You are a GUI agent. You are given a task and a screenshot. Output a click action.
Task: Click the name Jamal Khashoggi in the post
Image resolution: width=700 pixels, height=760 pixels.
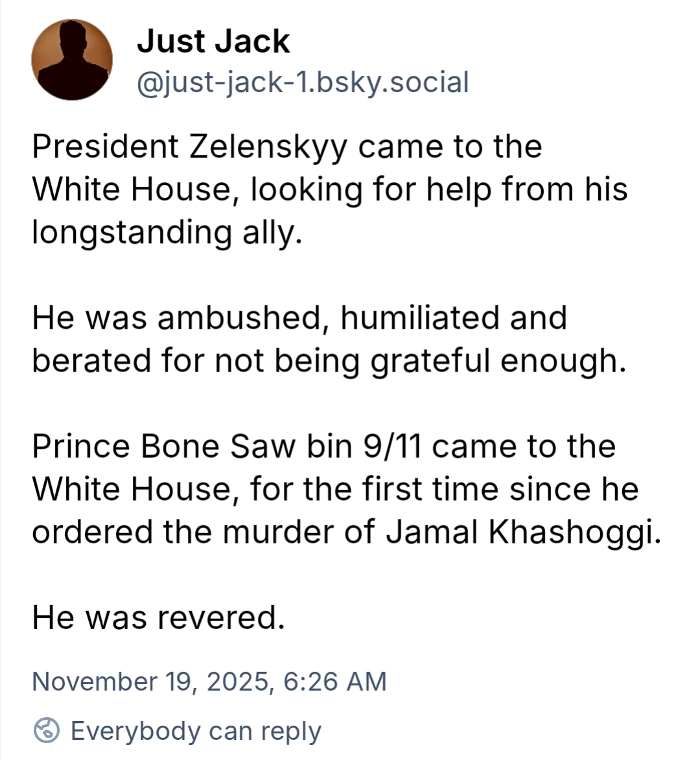(524, 532)
